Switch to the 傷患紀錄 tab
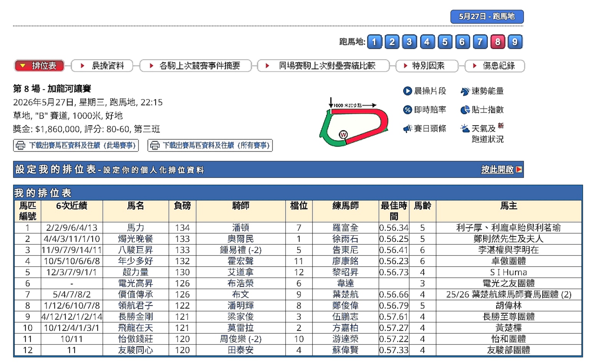The width and height of the screenshot is (599, 364). coord(495,66)
